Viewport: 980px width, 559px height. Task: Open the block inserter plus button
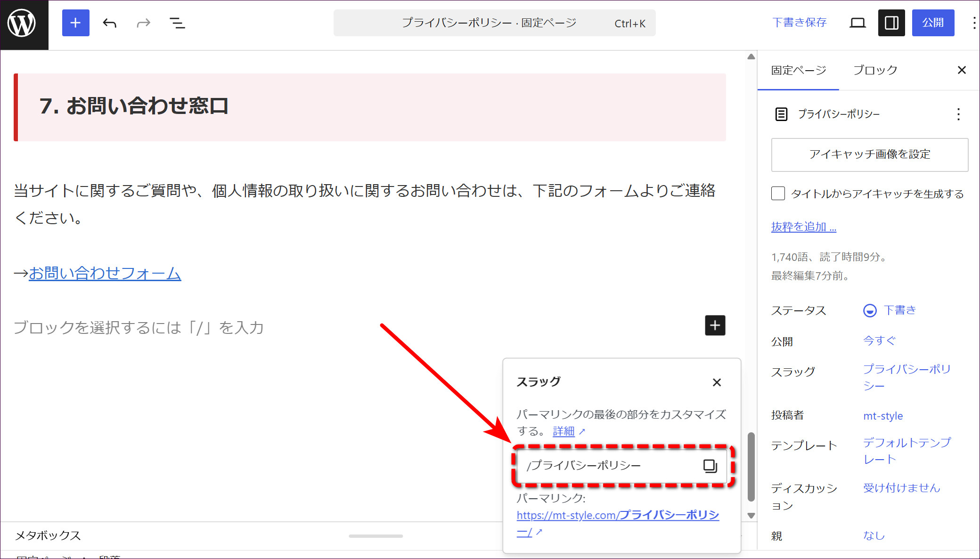pyautogui.click(x=75, y=23)
